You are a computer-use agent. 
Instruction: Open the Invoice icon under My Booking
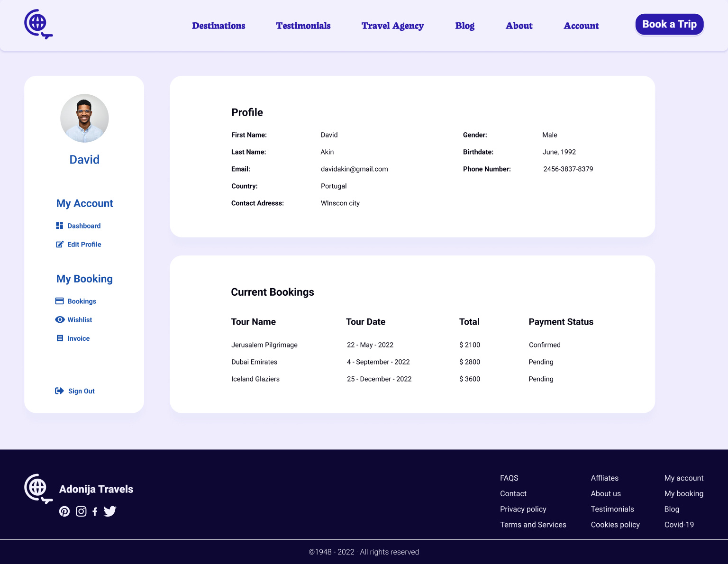pos(59,338)
